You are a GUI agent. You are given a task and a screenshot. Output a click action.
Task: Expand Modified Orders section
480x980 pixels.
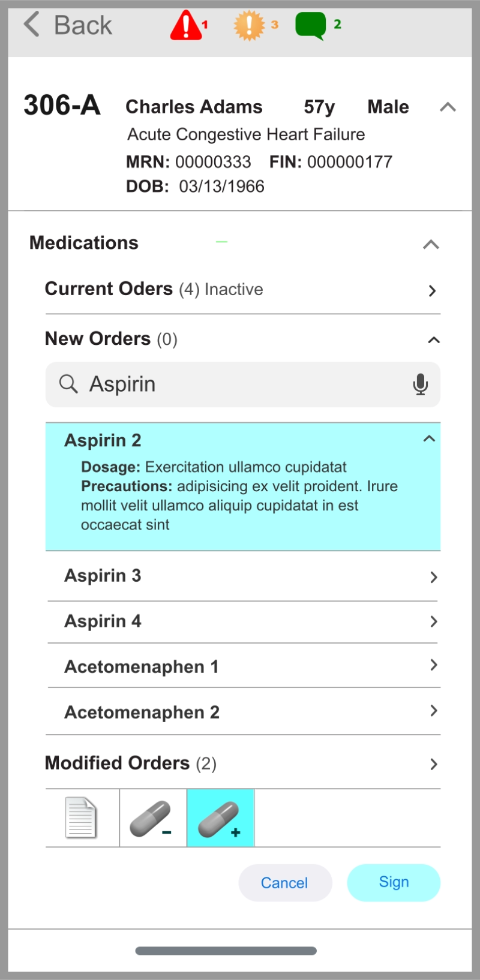(433, 764)
